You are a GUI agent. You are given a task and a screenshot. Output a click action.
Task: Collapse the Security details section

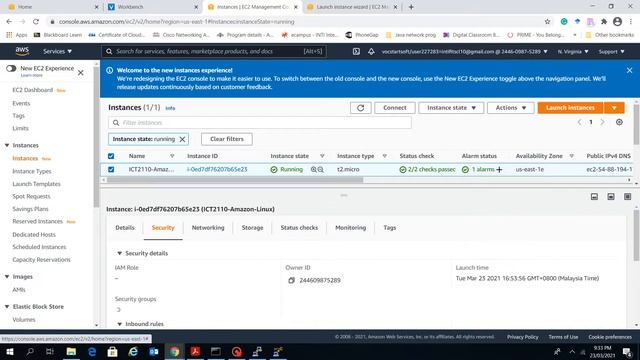pos(120,253)
